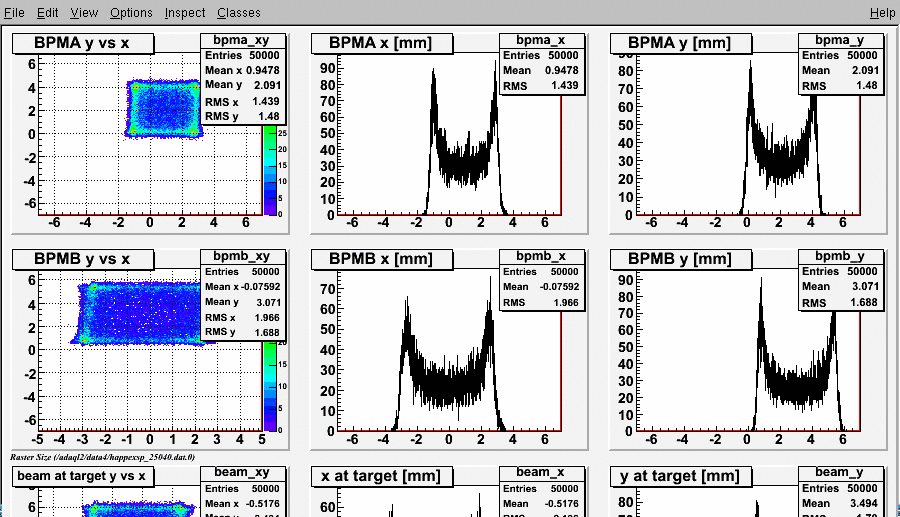Click 'Mean x -0.5176' in beam_xy stats
Image resolution: width=900 pixels, height=517 pixels.
(242, 503)
